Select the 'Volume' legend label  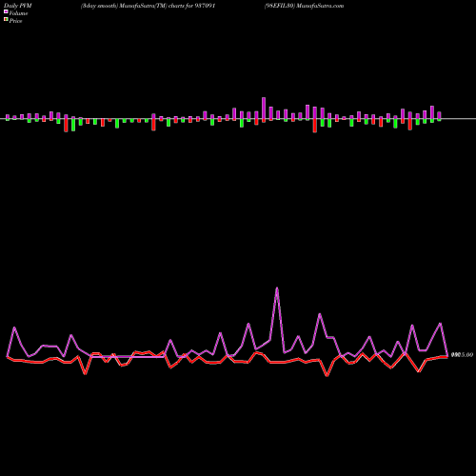[18, 13]
